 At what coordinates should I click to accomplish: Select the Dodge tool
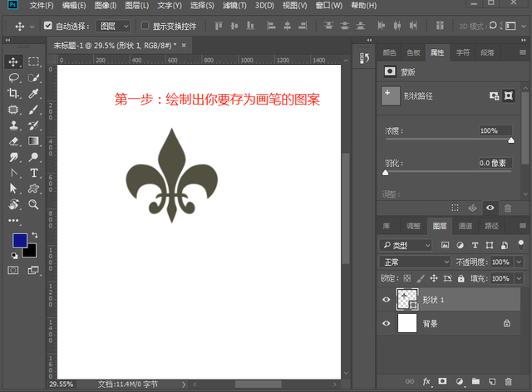(x=33, y=157)
